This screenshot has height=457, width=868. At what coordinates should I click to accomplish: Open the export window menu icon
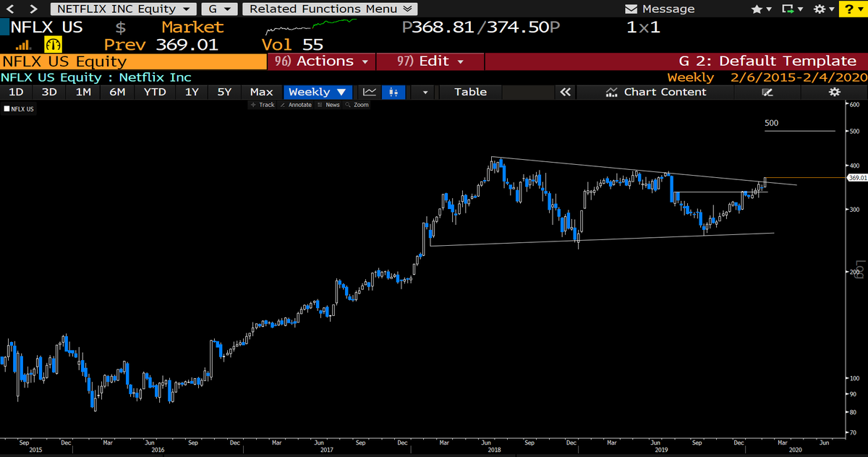pyautogui.click(x=793, y=9)
